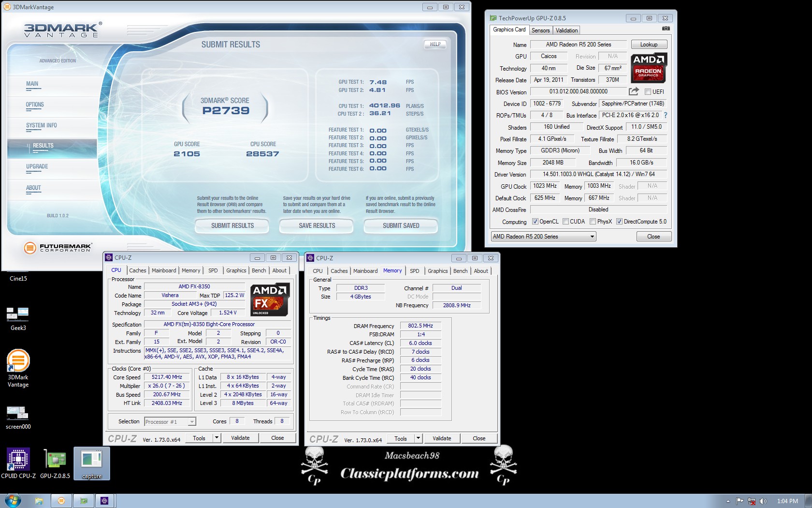
Task: Open network status tray icon
Action: (752, 501)
